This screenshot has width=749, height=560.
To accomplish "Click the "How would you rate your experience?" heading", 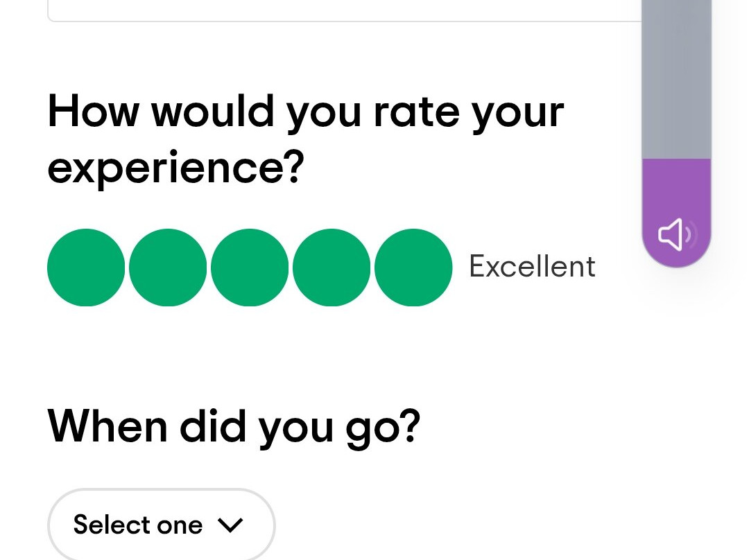I will (x=306, y=139).
